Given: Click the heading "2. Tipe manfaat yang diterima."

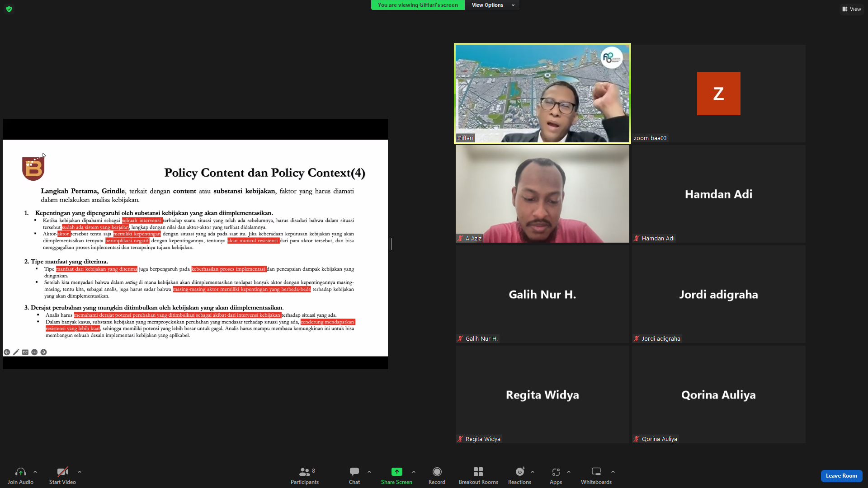Looking at the screenshot, I should click(x=66, y=262).
